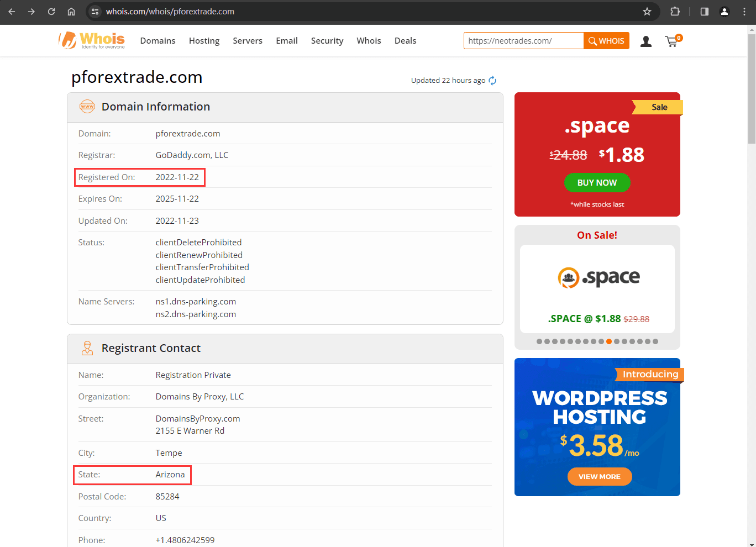Screen dimensions: 756x547
Task: Toggle the browser side panel icon
Action: tap(705, 12)
